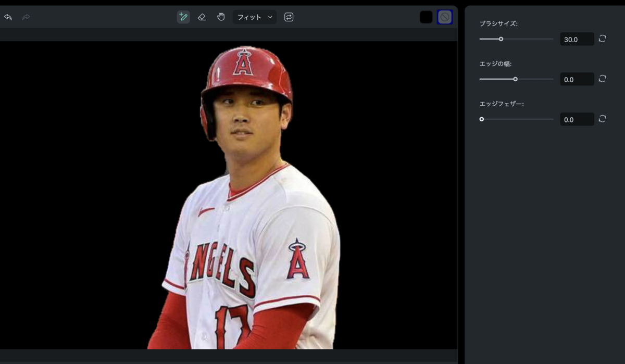Select the hand pan tool
This screenshot has width=625, height=364.
click(x=221, y=17)
